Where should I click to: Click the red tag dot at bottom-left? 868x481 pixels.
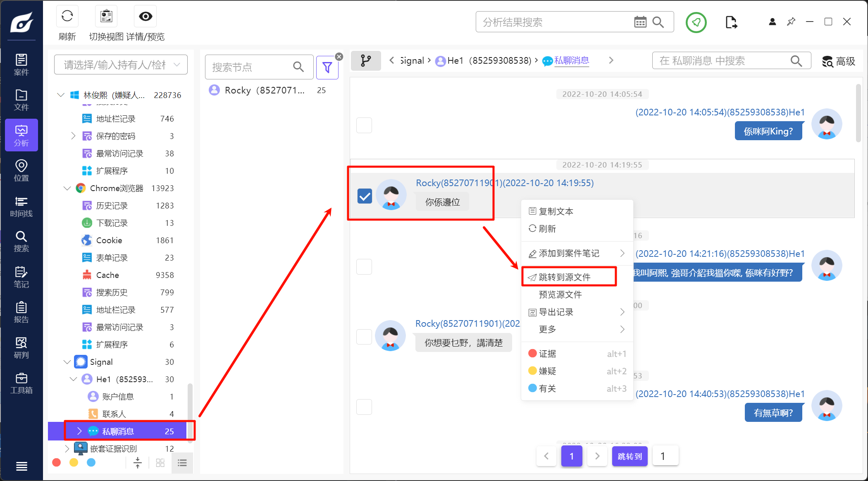tap(57, 462)
